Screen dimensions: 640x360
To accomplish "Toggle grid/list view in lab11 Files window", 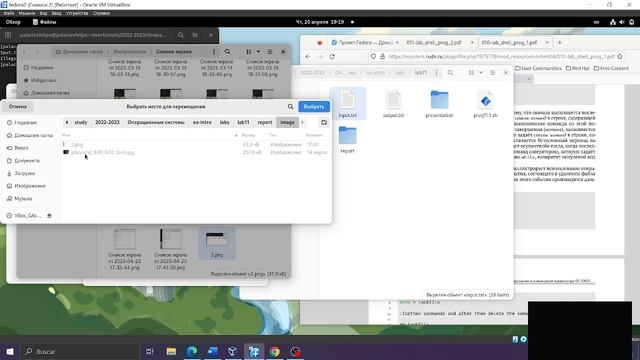I will click(x=471, y=73).
